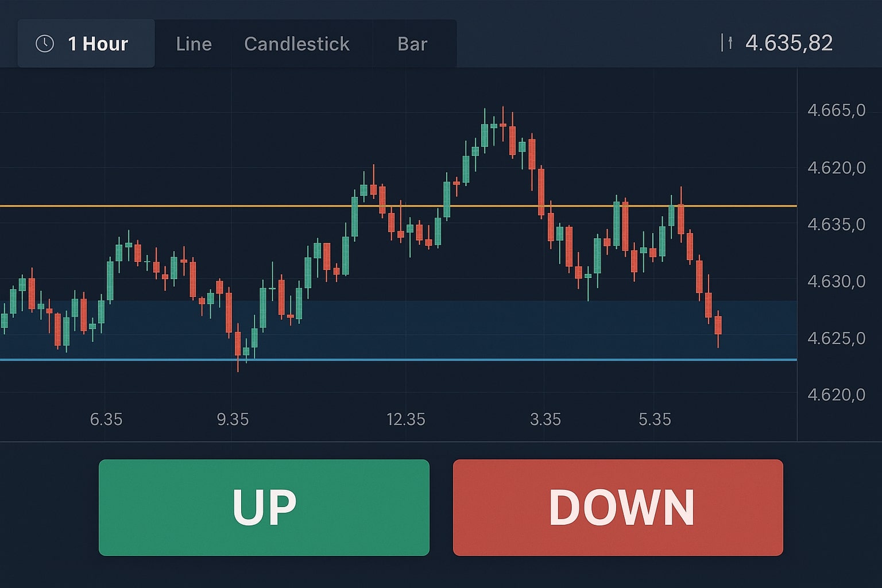Image resolution: width=882 pixels, height=588 pixels.
Task: Click the 9.35 time axis label
Action: (233, 420)
